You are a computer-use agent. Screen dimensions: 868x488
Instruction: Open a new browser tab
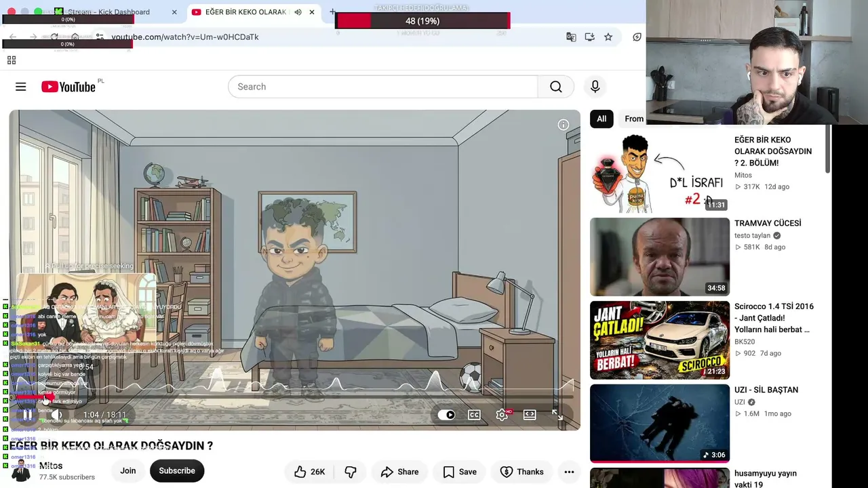[332, 12]
